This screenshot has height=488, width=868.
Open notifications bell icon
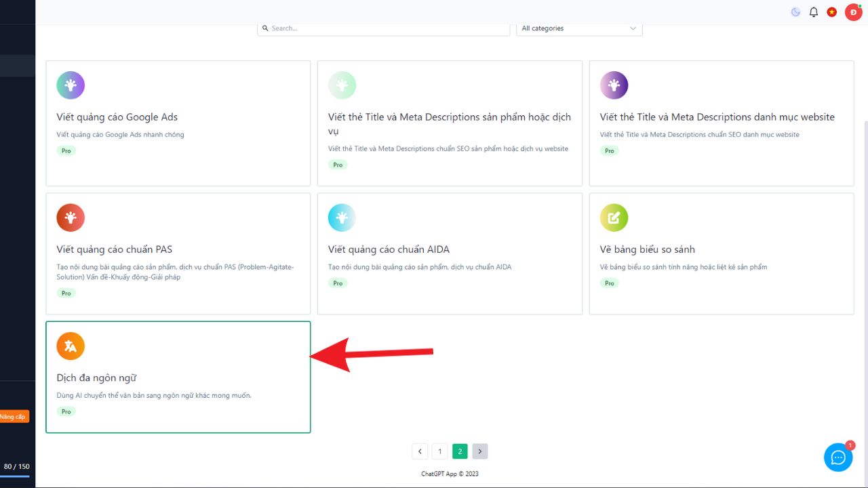tap(814, 12)
